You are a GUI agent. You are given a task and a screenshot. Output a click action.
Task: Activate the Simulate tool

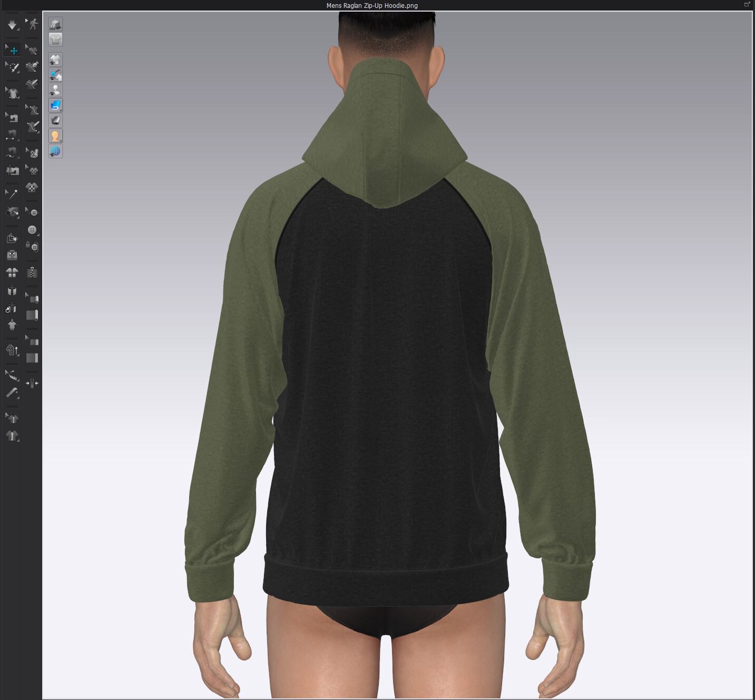click(x=13, y=25)
